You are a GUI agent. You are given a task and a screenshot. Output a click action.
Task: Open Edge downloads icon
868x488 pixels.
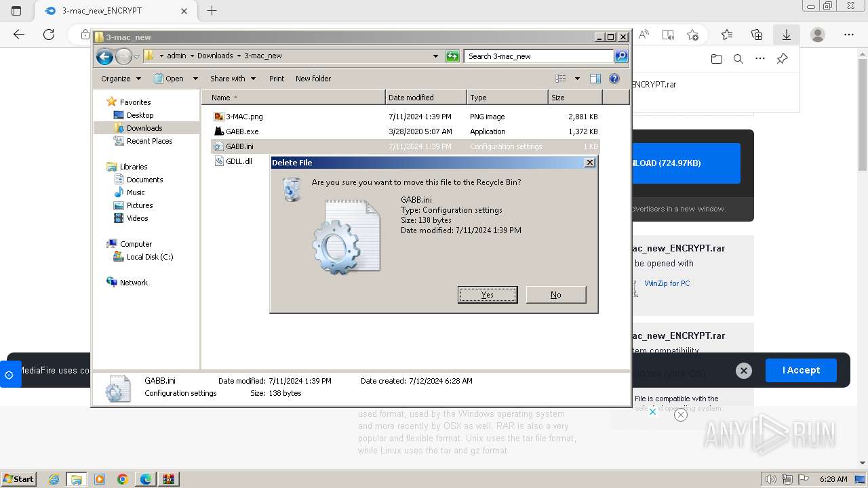[x=787, y=35]
